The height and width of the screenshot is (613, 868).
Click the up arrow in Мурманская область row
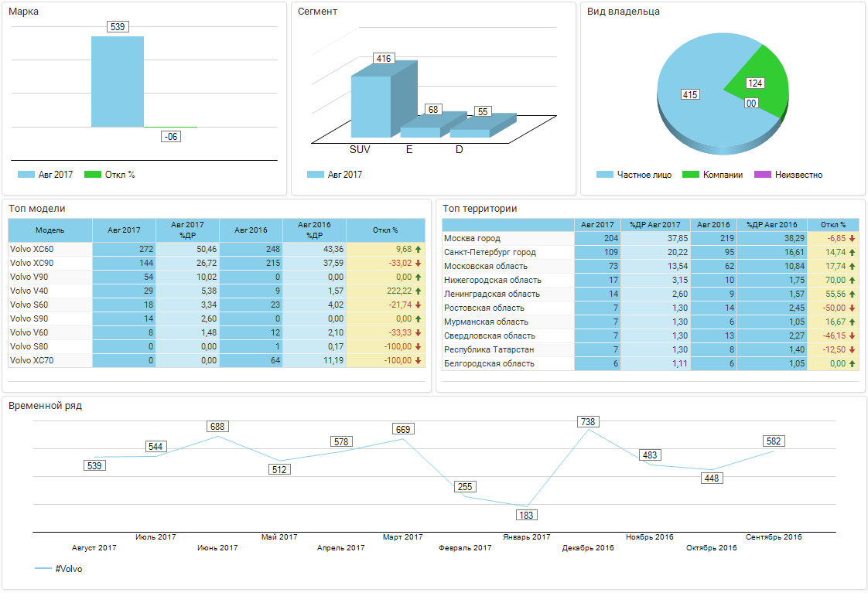click(x=852, y=322)
